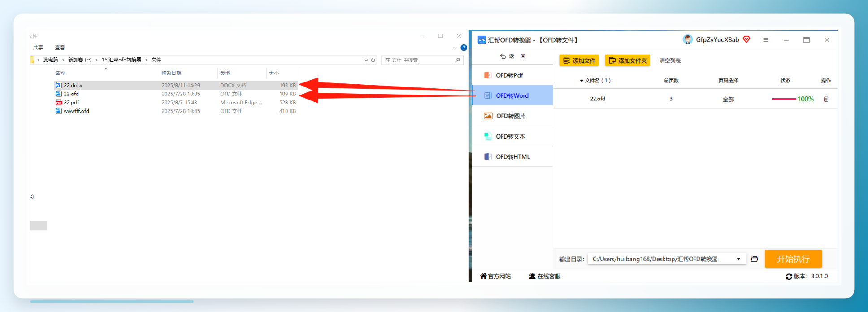The height and width of the screenshot is (312, 868).
Task: Open the address bar history dropdown
Action: point(366,60)
